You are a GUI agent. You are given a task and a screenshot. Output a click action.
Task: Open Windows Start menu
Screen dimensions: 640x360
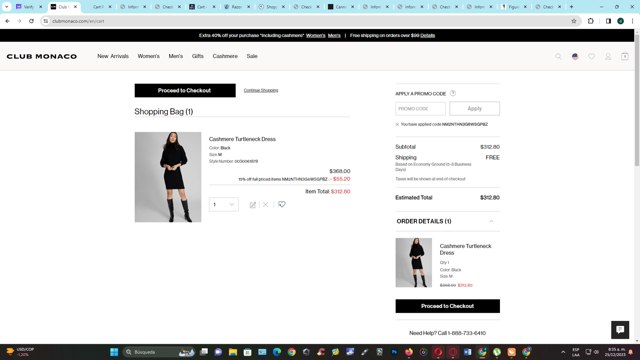[x=114, y=352]
